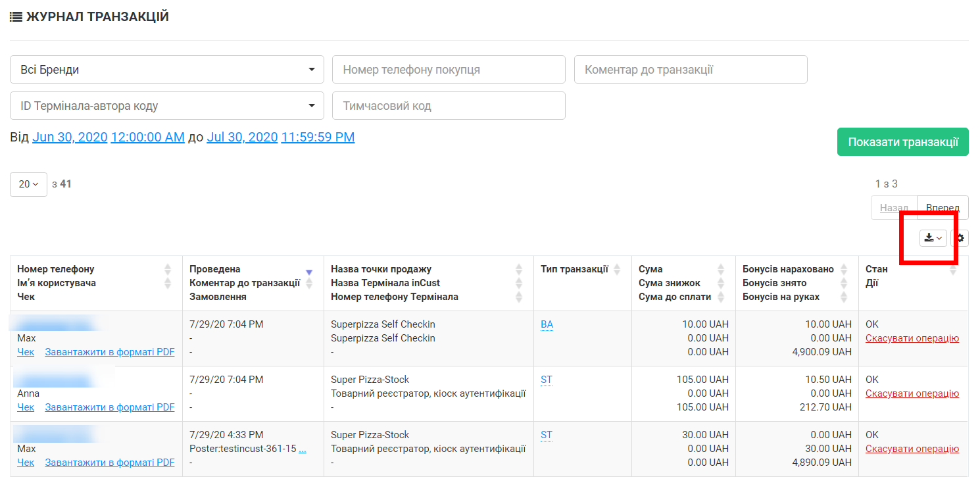This screenshot has height=477, width=980.
Task: Click the Номер телефону покупця field
Action: pos(449,70)
